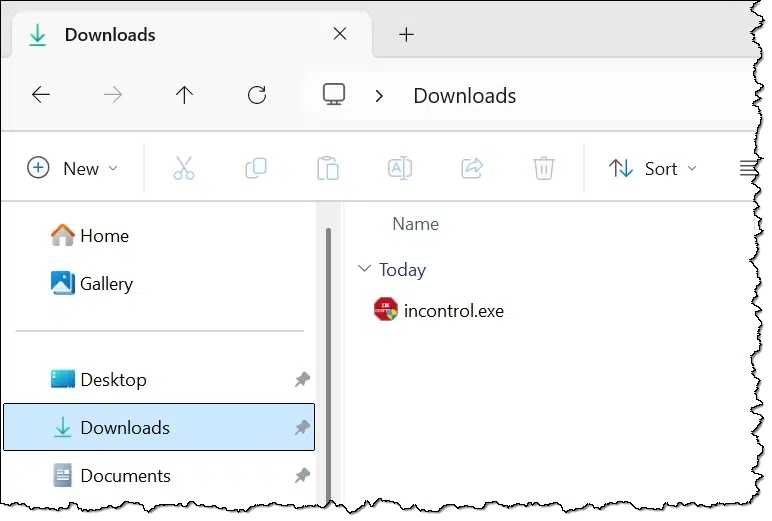Click the Name column header

pos(416,224)
